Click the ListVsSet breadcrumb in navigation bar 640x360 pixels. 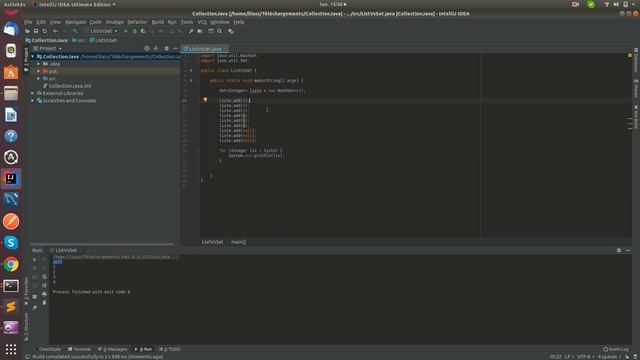click(103, 40)
